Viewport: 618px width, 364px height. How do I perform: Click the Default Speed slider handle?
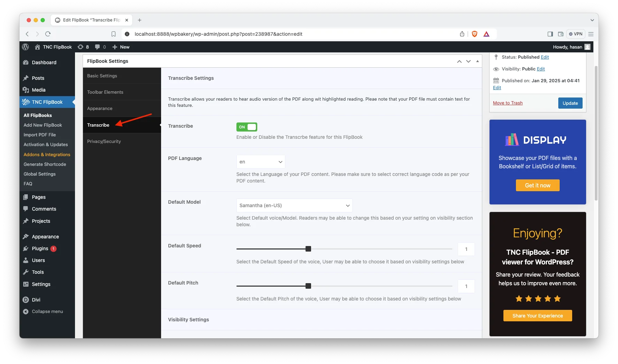point(308,249)
